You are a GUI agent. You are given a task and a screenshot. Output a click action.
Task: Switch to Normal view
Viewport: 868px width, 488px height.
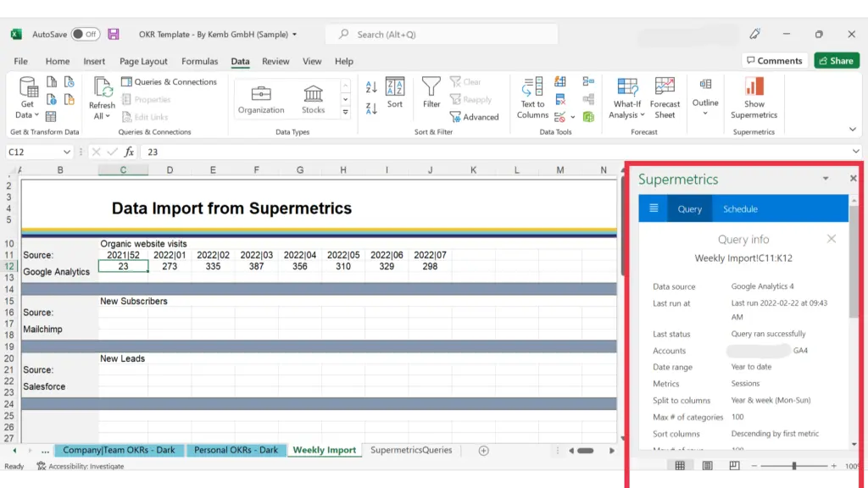point(680,466)
